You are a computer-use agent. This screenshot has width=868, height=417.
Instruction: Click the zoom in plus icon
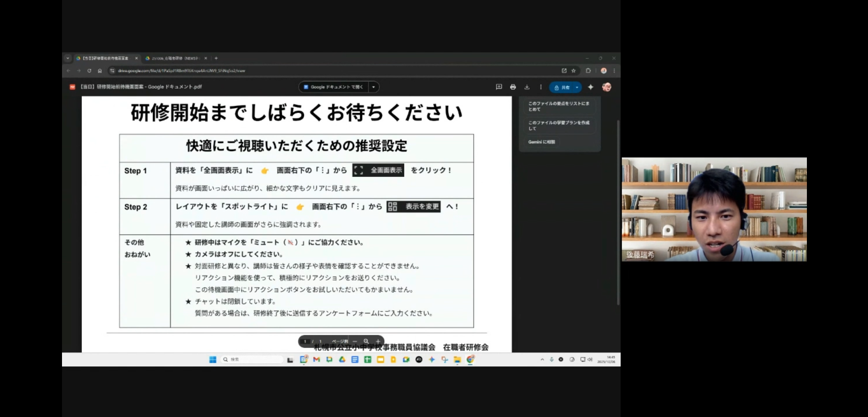pyautogui.click(x=378, y=341)
